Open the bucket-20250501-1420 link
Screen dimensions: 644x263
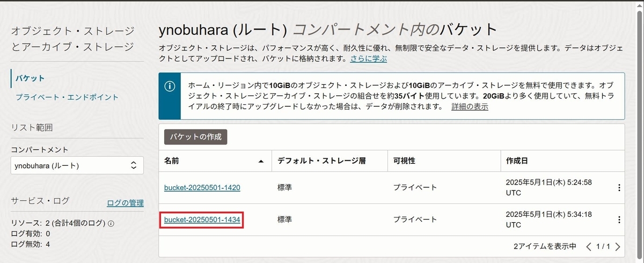202,188
